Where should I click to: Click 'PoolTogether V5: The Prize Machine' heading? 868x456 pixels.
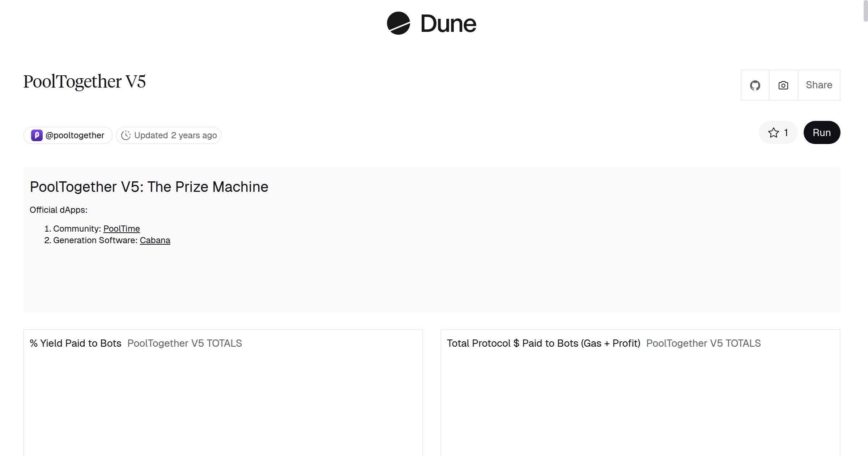149,187
